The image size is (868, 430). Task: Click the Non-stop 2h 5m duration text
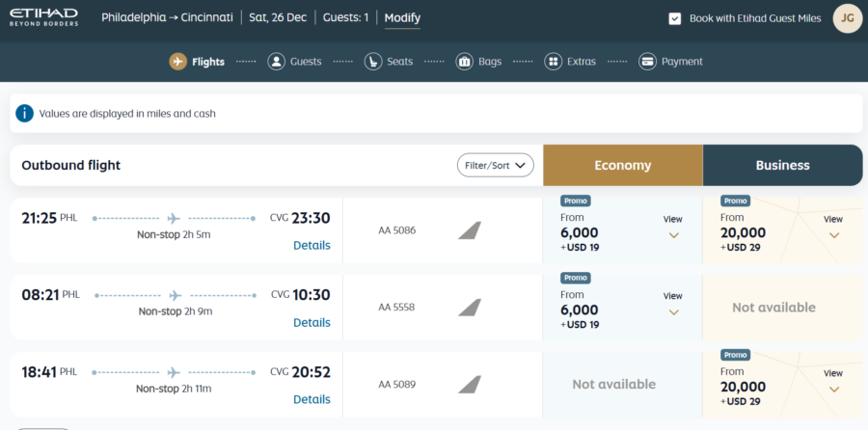point(174,234)
